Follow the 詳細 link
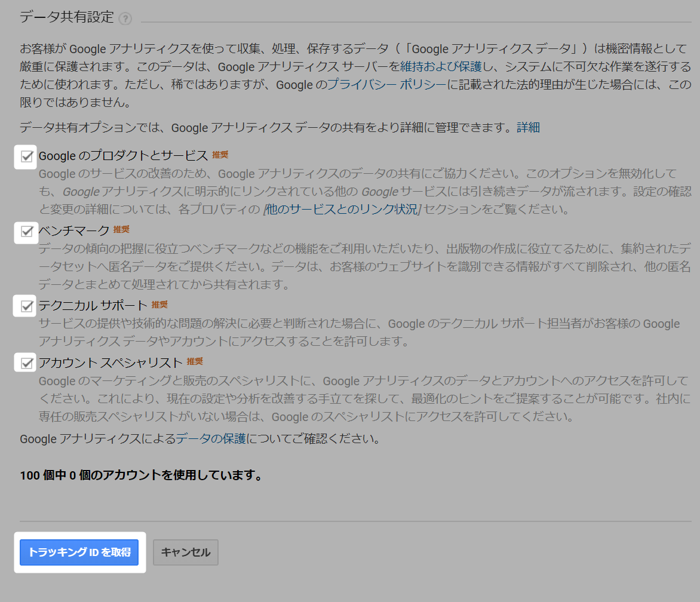 [x=528, y=128]
